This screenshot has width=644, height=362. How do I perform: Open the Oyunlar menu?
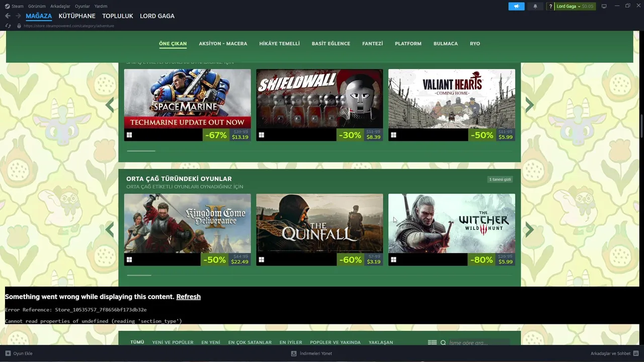83,6
